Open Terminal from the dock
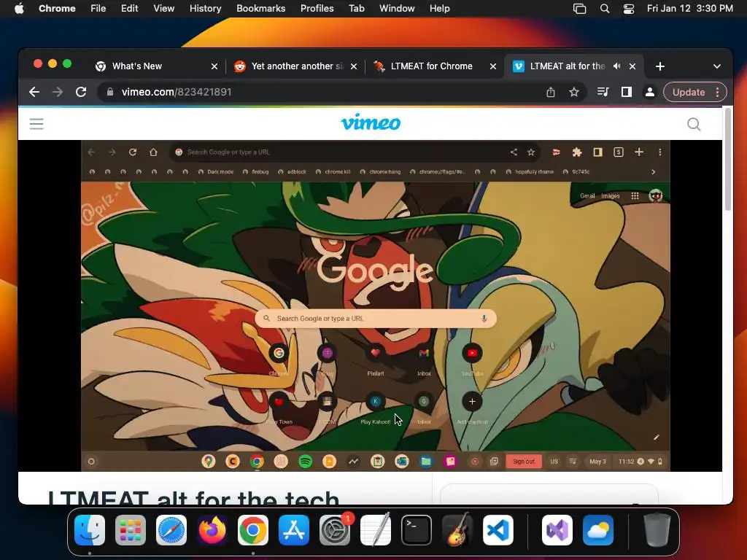This screenshot has height=560, width=747. [417, 530]
